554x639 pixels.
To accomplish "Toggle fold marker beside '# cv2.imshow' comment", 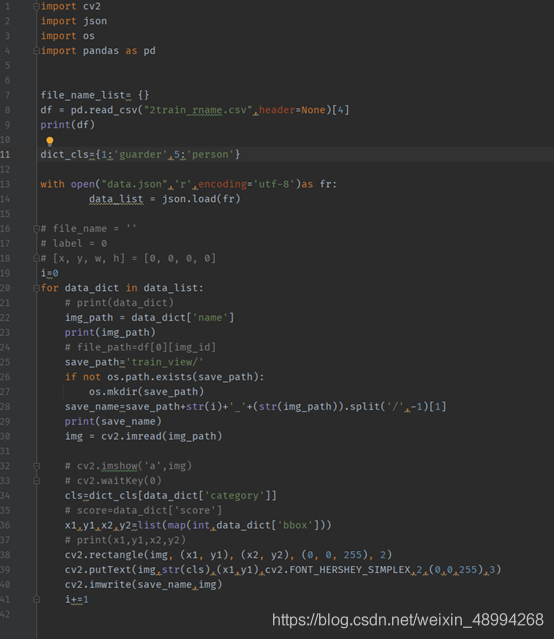I will coord(36,466).
